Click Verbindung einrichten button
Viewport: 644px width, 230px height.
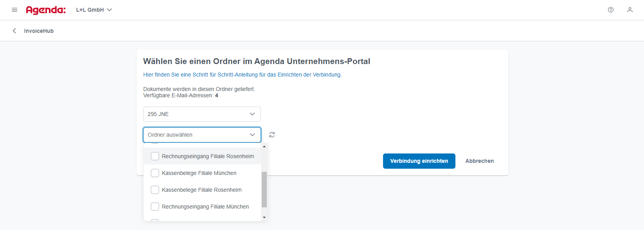coord(419,161)
